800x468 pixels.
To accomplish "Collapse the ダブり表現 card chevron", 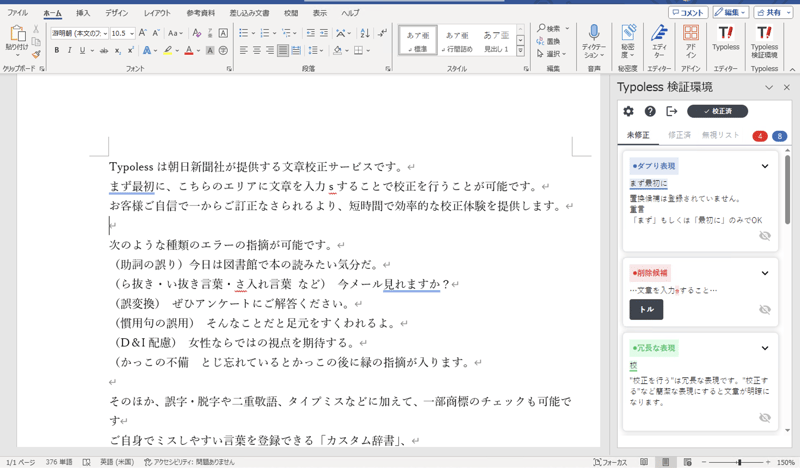I will pos(765,167).
